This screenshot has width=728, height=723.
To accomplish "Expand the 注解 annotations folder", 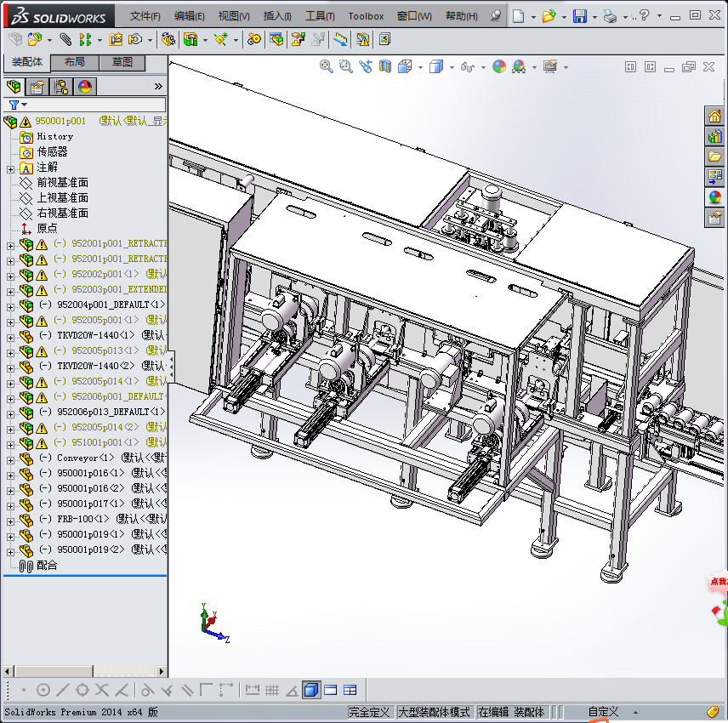I will pos(10,168).
